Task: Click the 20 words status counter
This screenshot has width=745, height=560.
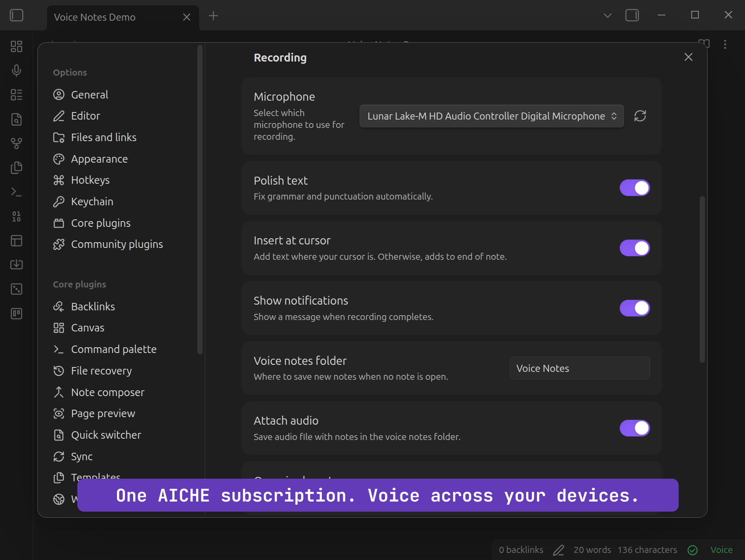Action: click(x=592, y=550)
